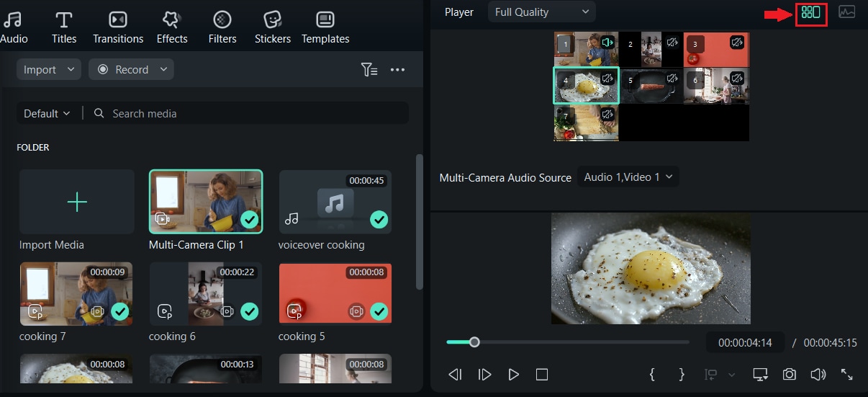
Task: Click the checkmark on Multi-Camera Clip 1
Action: point(250,219)
